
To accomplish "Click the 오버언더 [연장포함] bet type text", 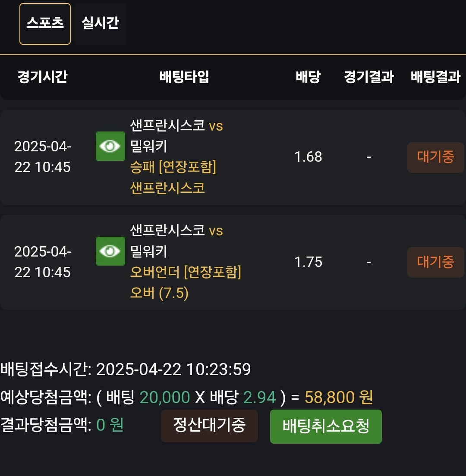I will click(x=186, y=272).
